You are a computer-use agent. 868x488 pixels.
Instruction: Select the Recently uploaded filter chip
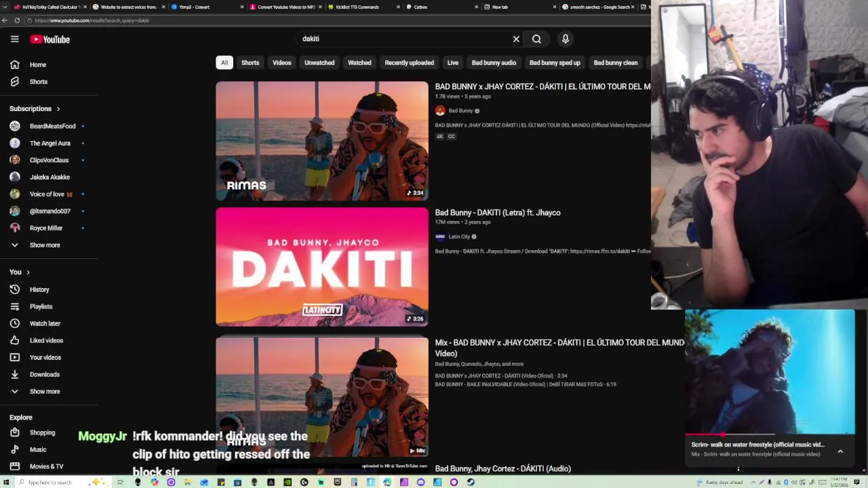410,62
